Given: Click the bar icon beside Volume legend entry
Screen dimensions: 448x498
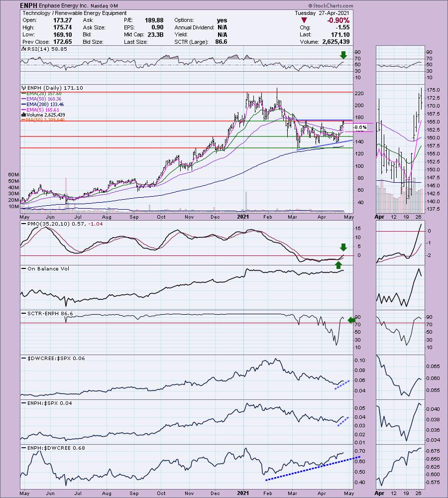Looking at the screenshot, I should 23,115.
